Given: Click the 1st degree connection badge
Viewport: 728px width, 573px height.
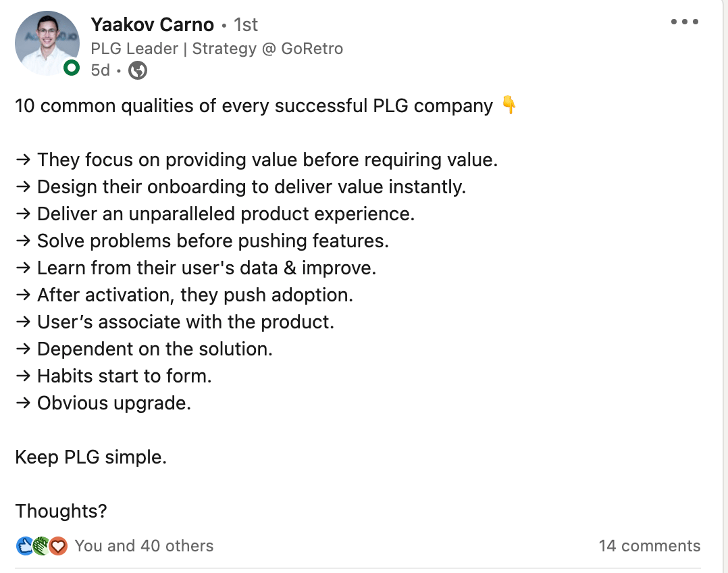Looking at the screenshot, I should coord(246,25).
